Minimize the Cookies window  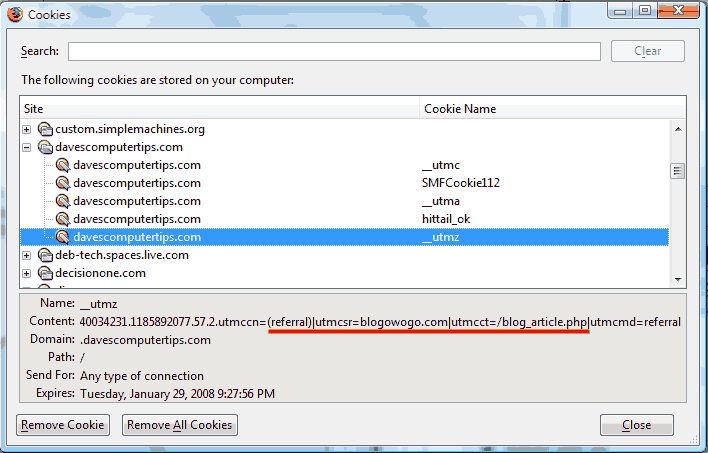620,11
